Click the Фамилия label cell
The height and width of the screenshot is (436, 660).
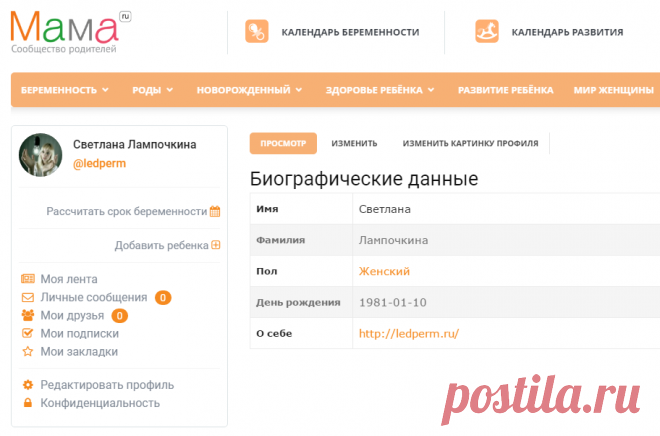[301, 240]
